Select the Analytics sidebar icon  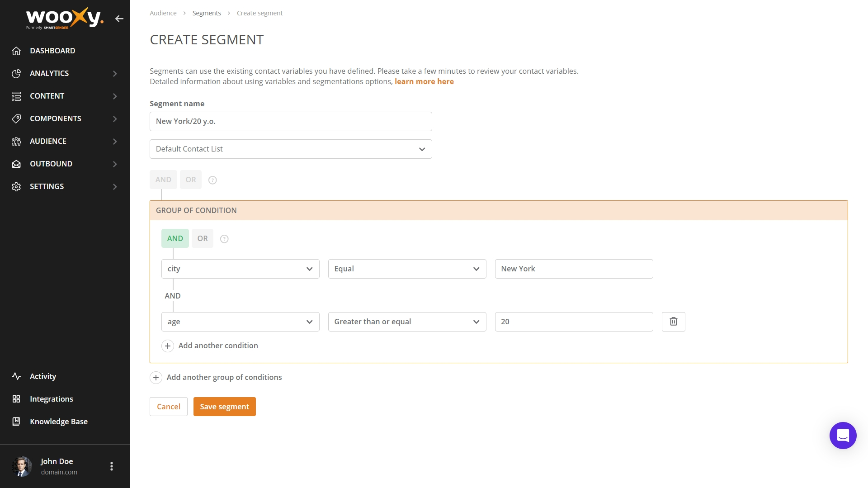(x=17, y=73)
